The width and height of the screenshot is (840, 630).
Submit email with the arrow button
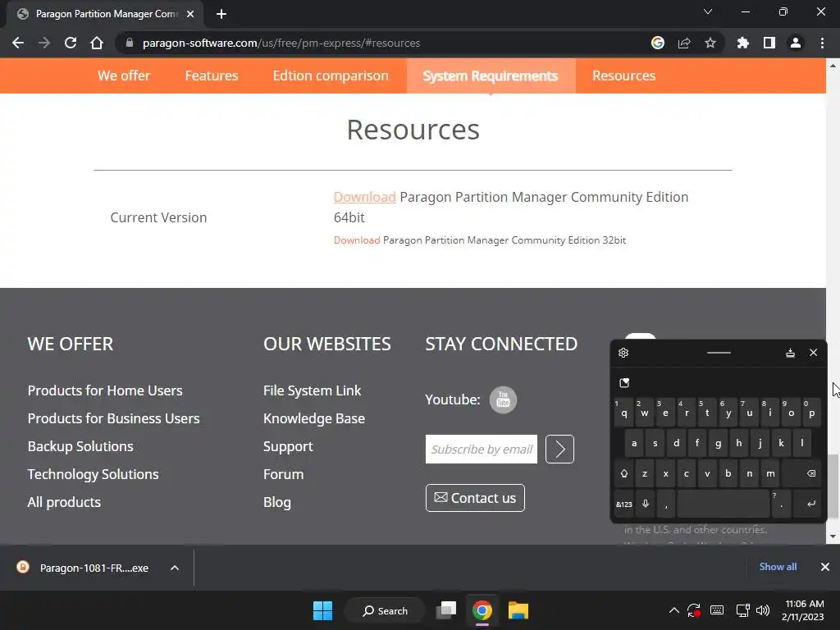click(559, 449)
